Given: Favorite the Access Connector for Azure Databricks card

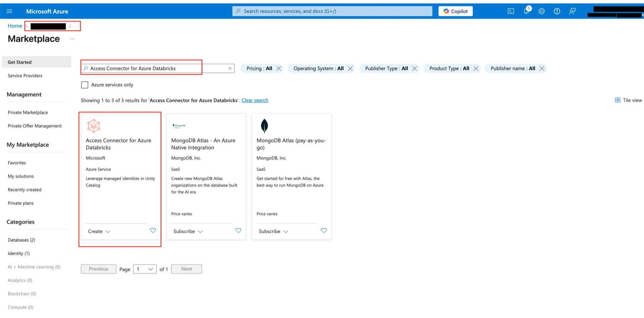Looking at the screenshot, I should (153, 231).
